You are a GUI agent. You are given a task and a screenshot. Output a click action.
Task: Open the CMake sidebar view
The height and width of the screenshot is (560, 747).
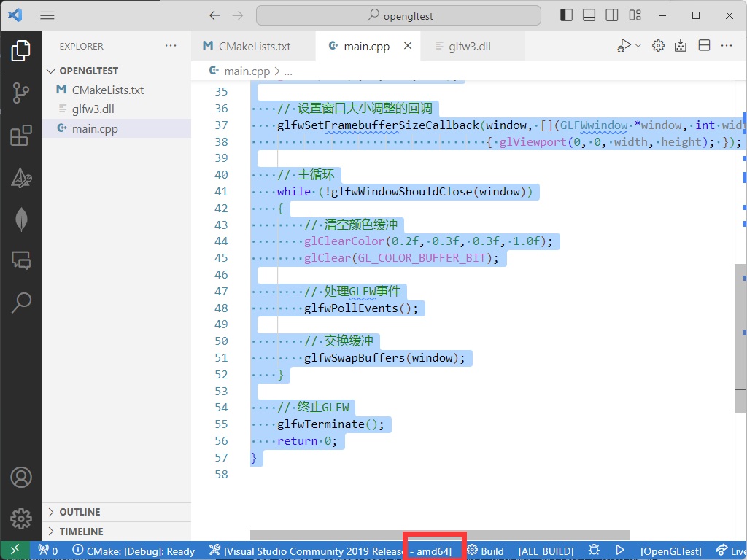coord(20,177)
